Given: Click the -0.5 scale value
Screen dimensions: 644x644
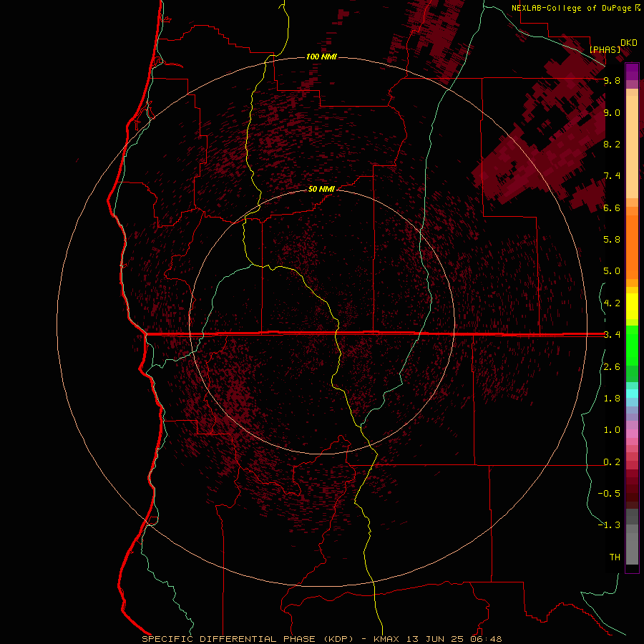Looking at the screenshot, I should [609, 494].
